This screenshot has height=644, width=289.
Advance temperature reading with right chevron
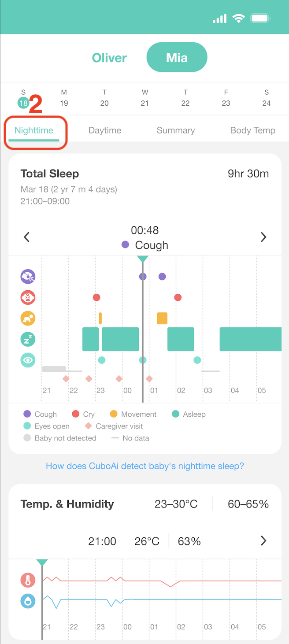(x=263, y=541)
